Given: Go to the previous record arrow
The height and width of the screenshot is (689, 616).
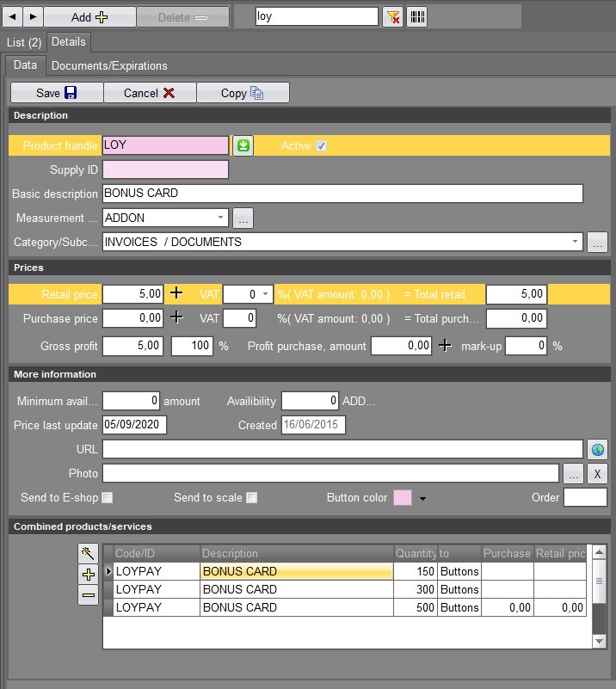Looking at the screenshot, I should pyautogui.click(x=13, y=17).
